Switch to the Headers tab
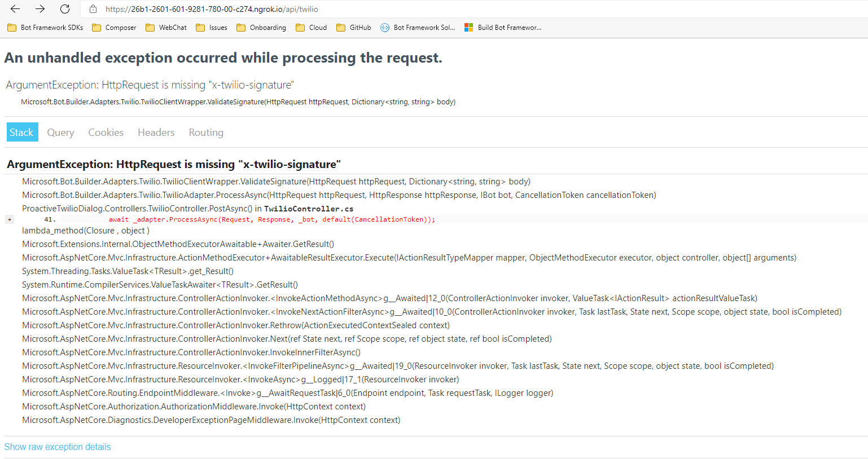The width and height of the screenshot is (868, 459). (x=156, y=132)
